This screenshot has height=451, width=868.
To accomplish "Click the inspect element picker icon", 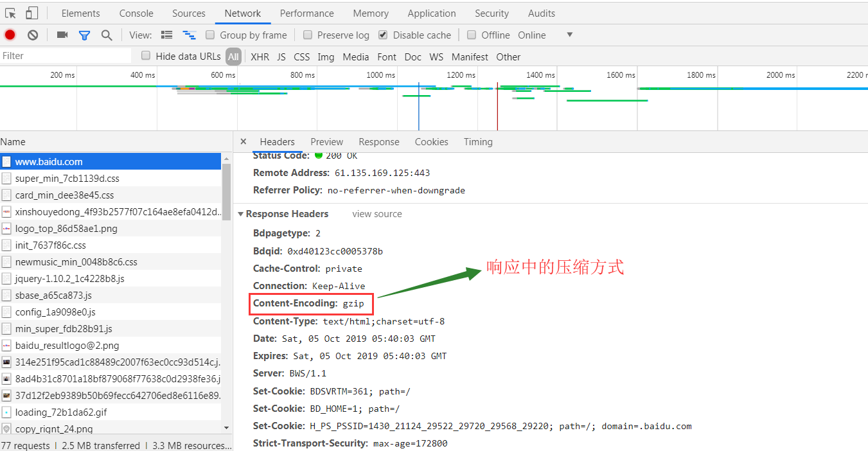I will 10,13.
